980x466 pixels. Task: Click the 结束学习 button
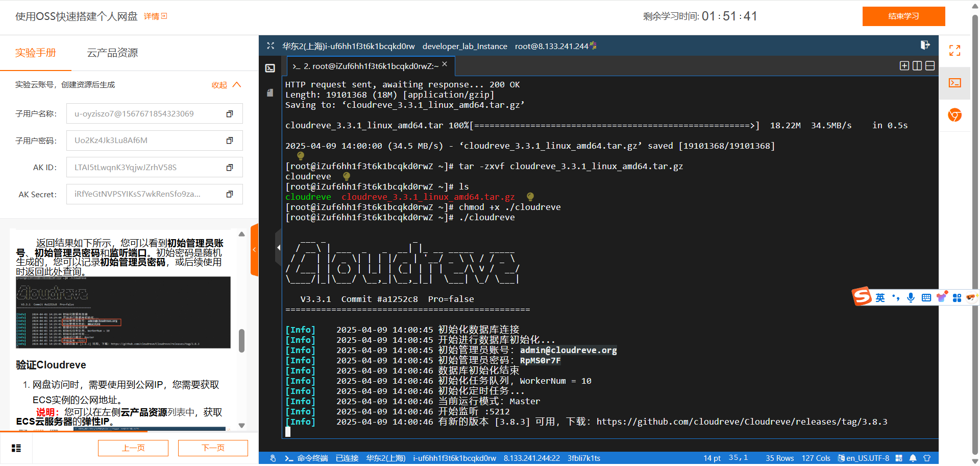click(x=903, y=16)
